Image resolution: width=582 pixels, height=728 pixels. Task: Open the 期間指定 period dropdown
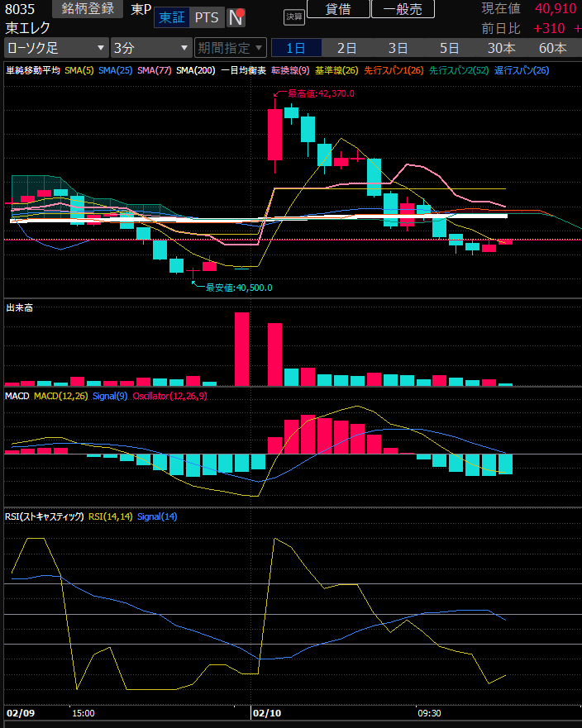(231, 47)
